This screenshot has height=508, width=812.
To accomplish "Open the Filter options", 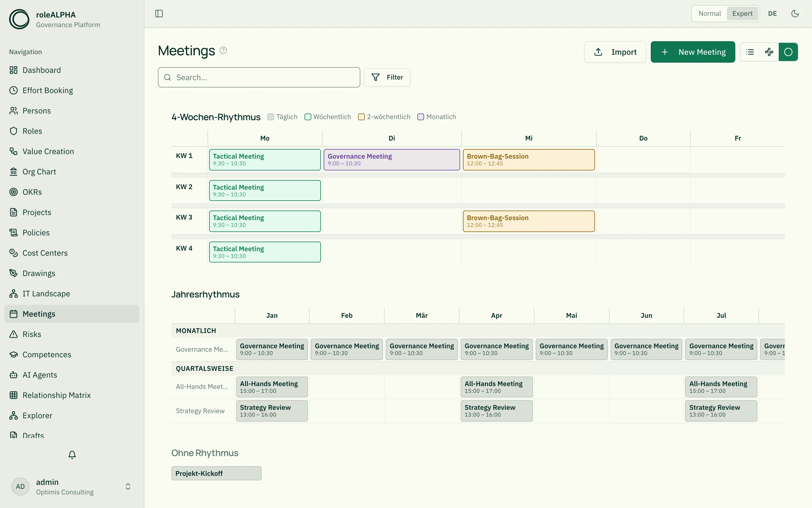I will pos(387,77).
